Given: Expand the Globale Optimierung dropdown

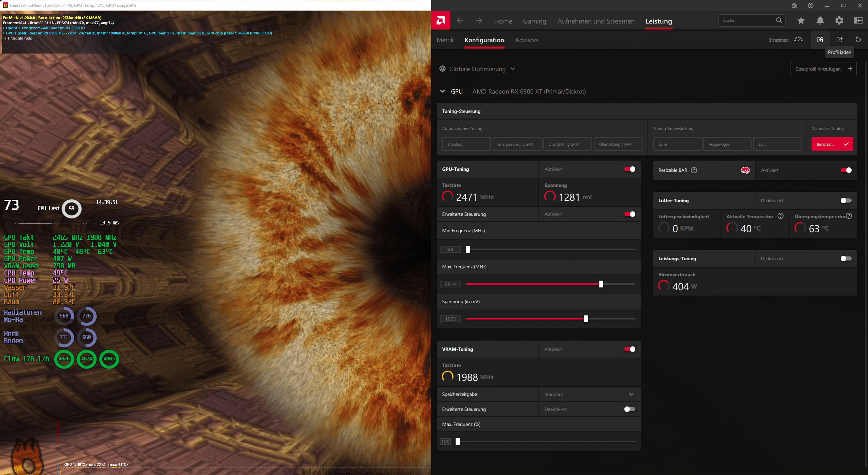Looking at the screenshot, I should coord(513,69).
